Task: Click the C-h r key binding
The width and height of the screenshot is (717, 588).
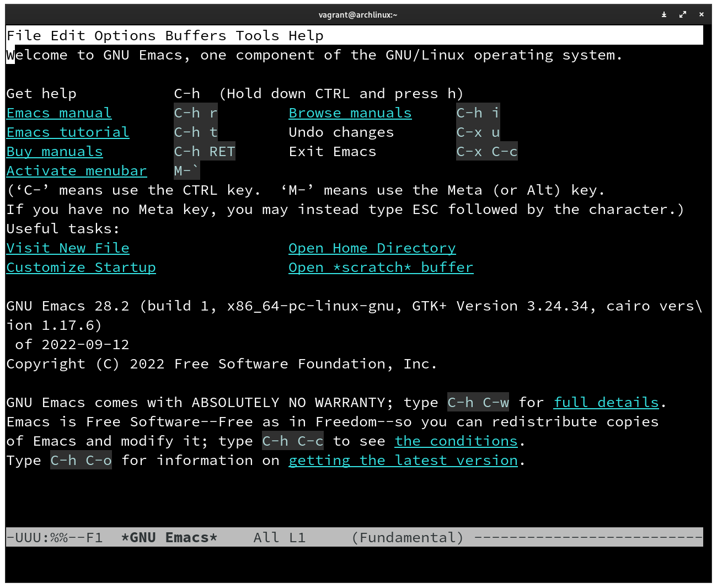Action: point(196,113)
